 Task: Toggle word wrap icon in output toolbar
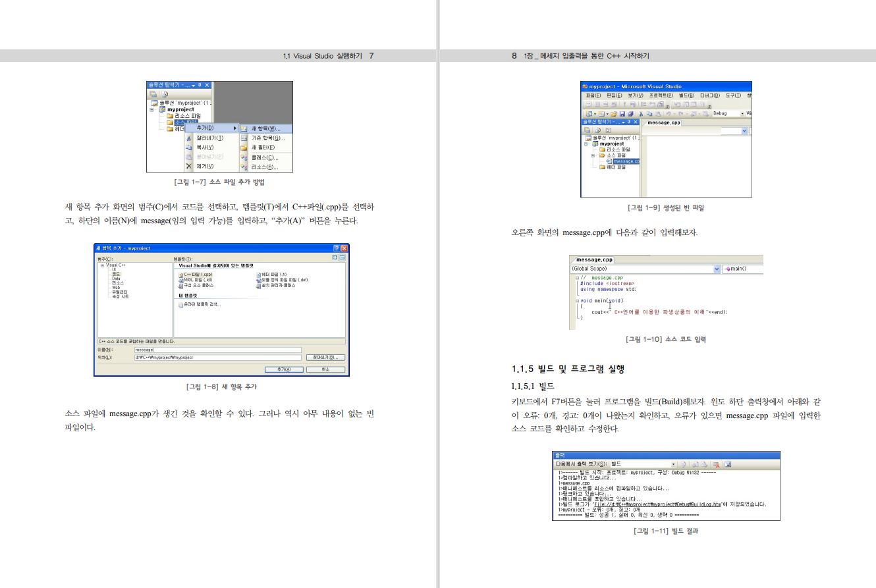728,464
